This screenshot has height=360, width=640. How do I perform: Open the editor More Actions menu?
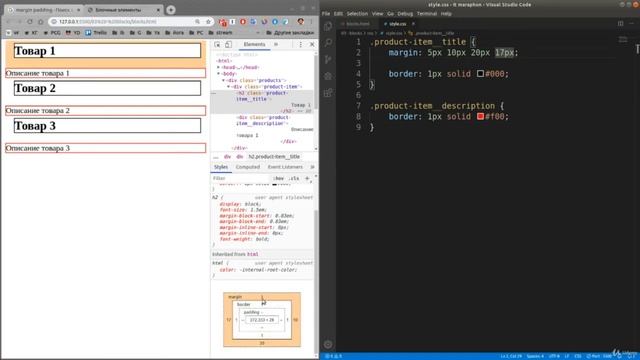tap(631, 24)
